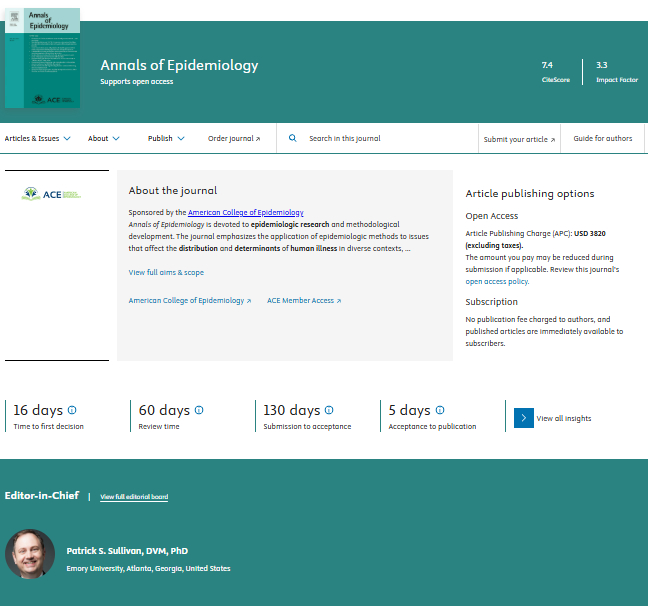The height and width of the screenshot is (606, 648).
Task: Click the blue arrow View all insights button
Action: pyautogui.click(x=524, y=418)
